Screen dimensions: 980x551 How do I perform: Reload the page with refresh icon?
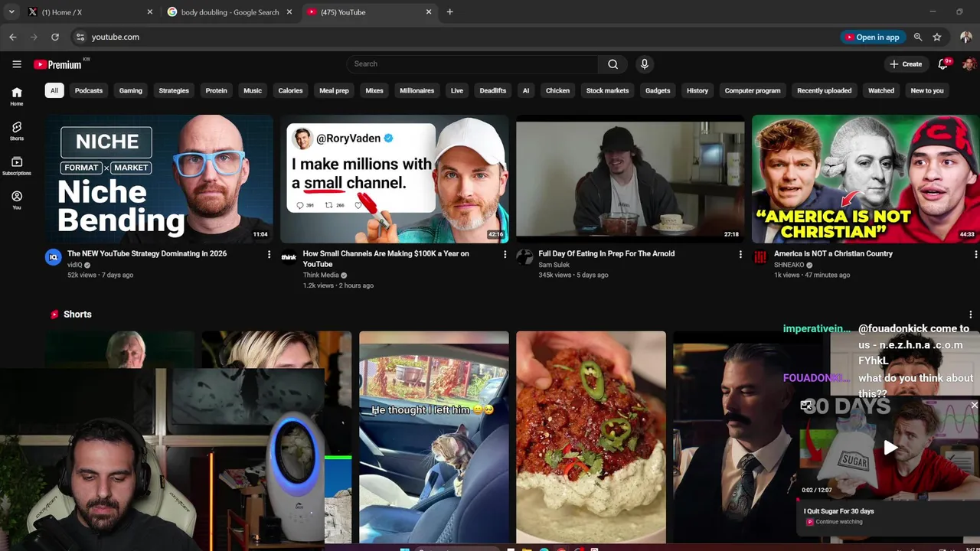(55, 37)
